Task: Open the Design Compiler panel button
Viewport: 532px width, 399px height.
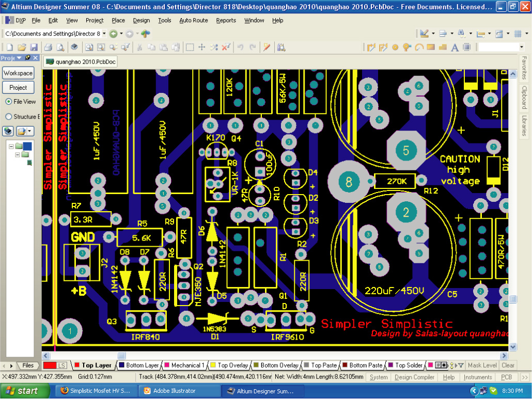Action: (414, 377)
